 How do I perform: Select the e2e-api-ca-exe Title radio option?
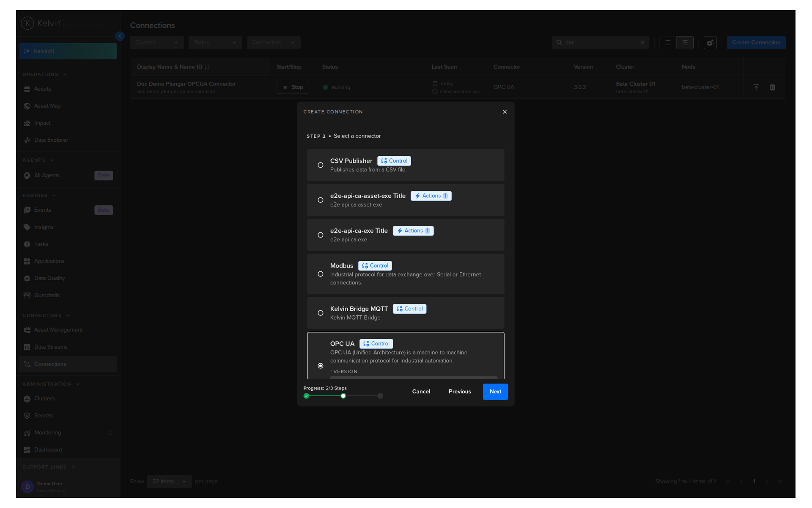pos(321,235)
